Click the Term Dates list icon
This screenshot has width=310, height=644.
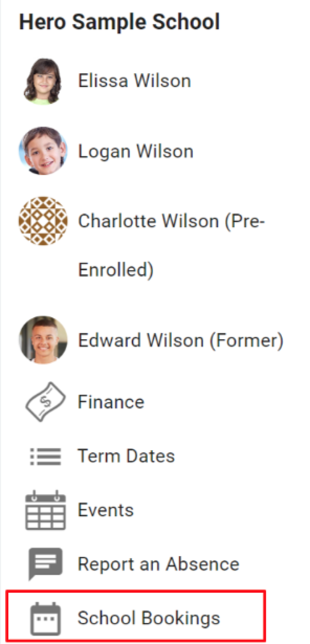point(45,456)
